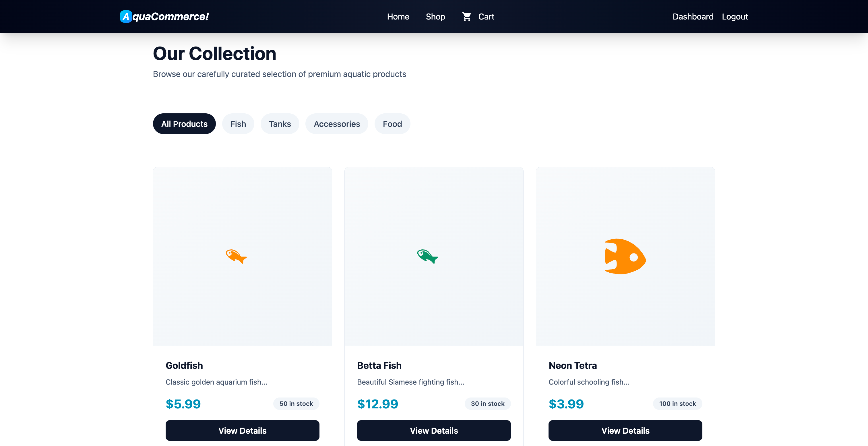
Task: Open the Shop menu link
Action: coord(435,17)
